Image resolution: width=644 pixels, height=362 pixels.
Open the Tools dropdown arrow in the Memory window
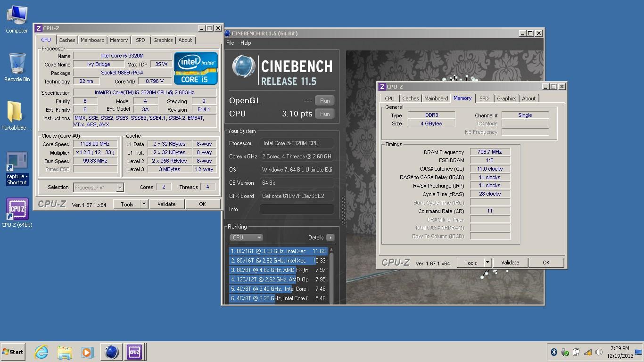pos(488,263)
